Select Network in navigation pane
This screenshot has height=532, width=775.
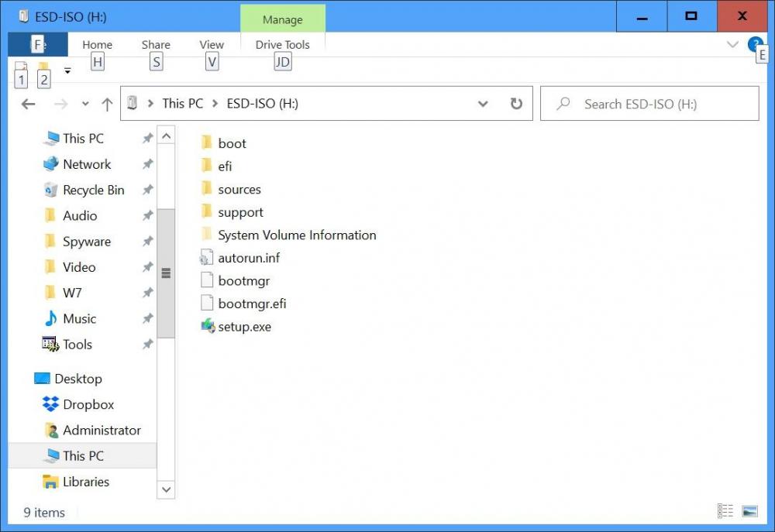point(87,164)
